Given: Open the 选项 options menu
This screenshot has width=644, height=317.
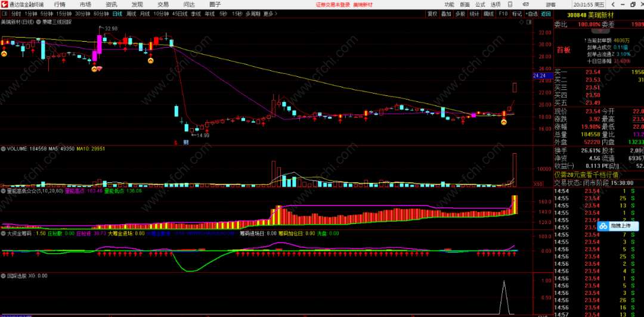Looking at the screenshot, I should coord(496,5).
